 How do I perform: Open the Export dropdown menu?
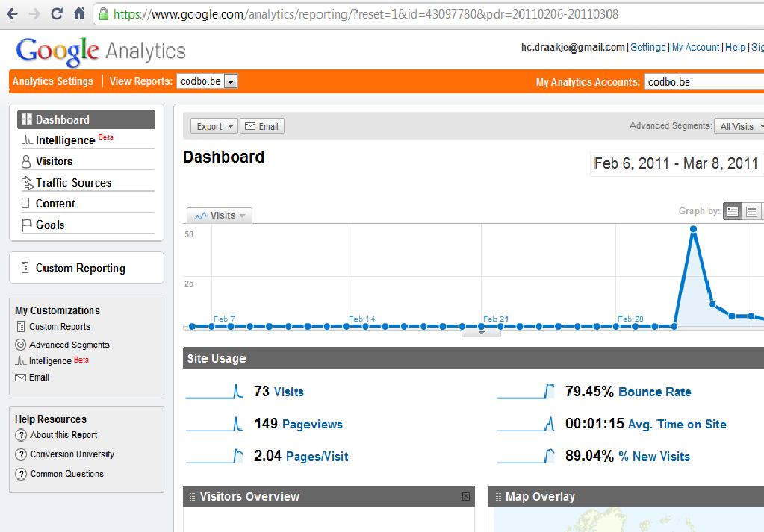pyautogui.click(x=214, y=126)
